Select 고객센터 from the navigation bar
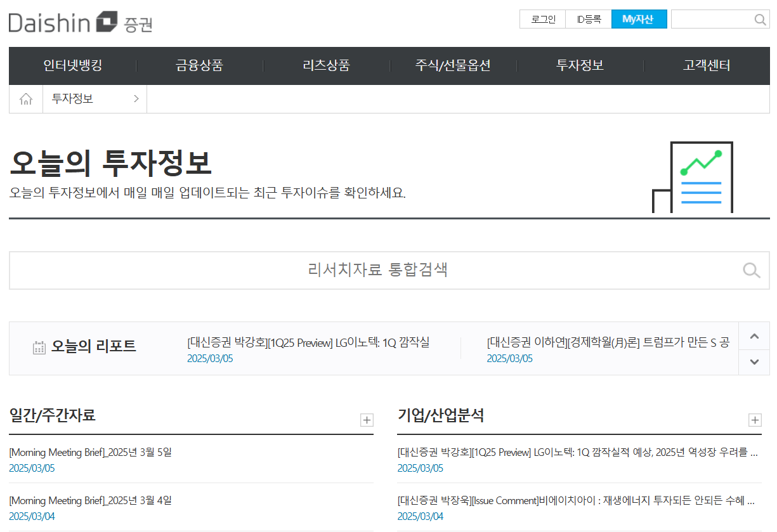Viewport: 777px width, 532px height. [707, 65]
